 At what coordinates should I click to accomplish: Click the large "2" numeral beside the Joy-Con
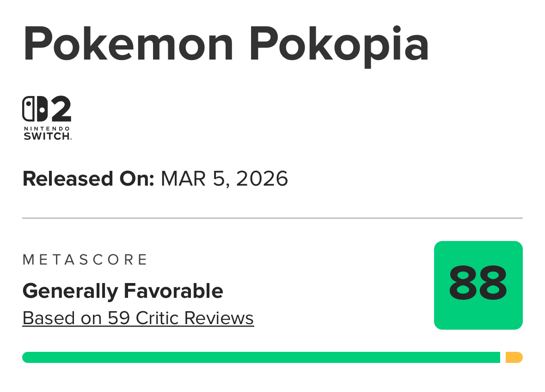coord(60,109)
